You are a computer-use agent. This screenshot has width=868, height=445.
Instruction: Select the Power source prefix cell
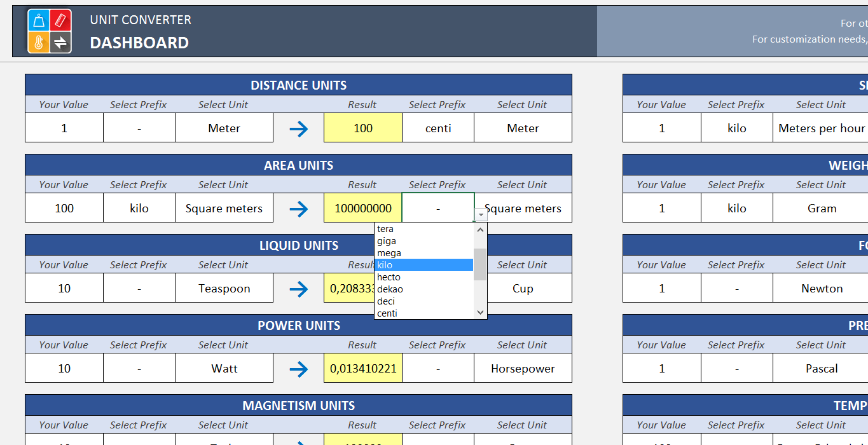point(139,368)
